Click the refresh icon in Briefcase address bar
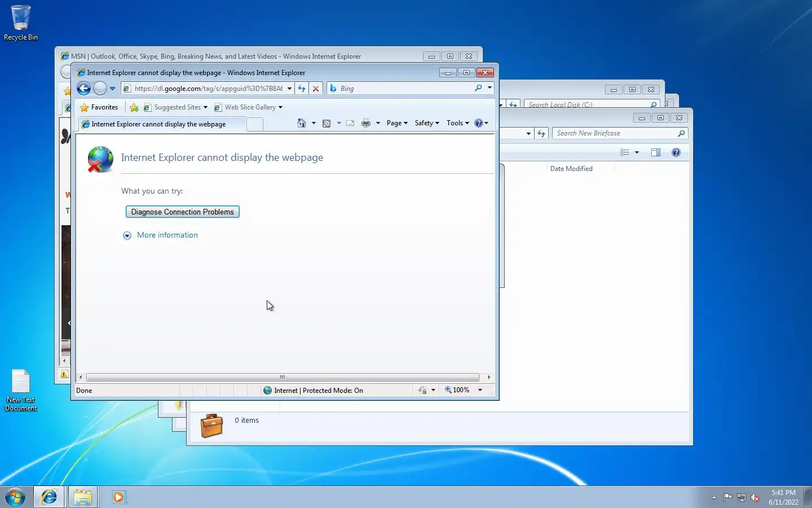 (x=541, y=133)
